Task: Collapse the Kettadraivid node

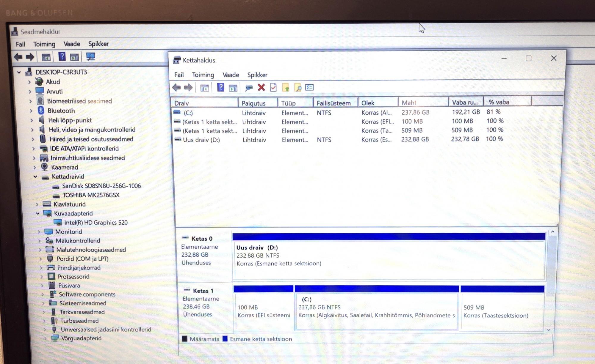Action: coord(35,177)
